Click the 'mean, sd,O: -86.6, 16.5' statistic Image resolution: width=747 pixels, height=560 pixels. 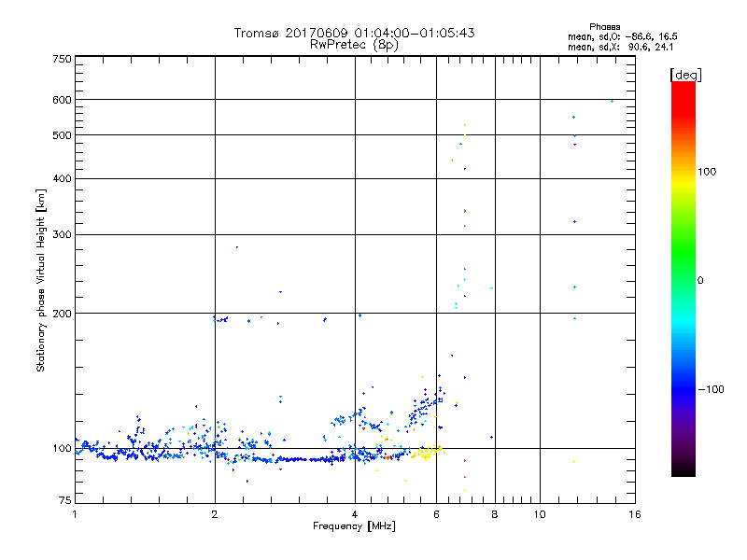coord(623,36)
